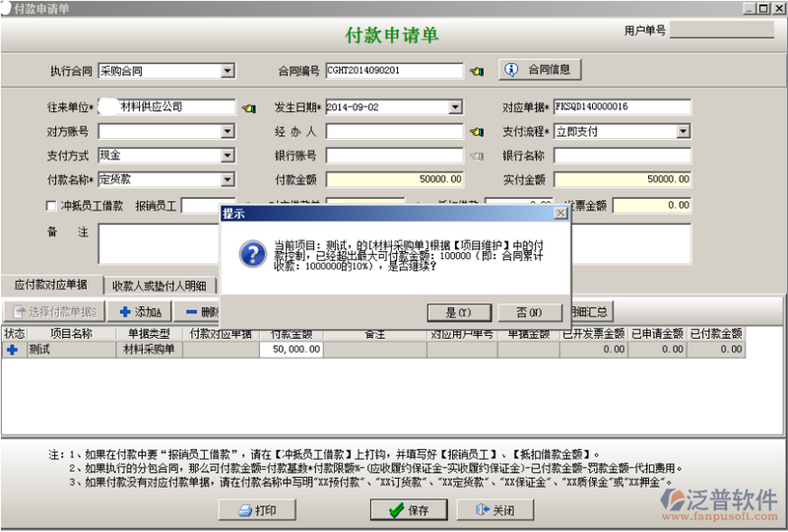Focus the 银行账号 input field
The width and height of the screenshot is (788, 532).
tap(395, 156)
